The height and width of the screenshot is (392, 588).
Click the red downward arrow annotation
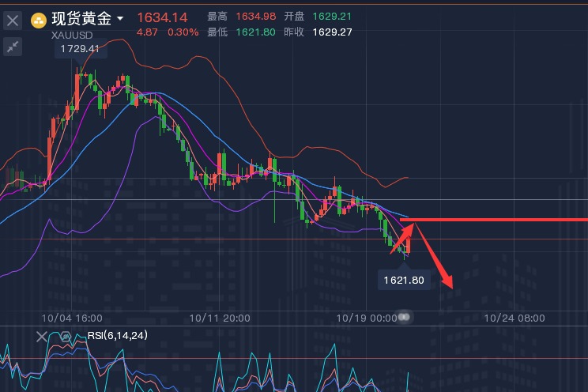coord(436,259)
